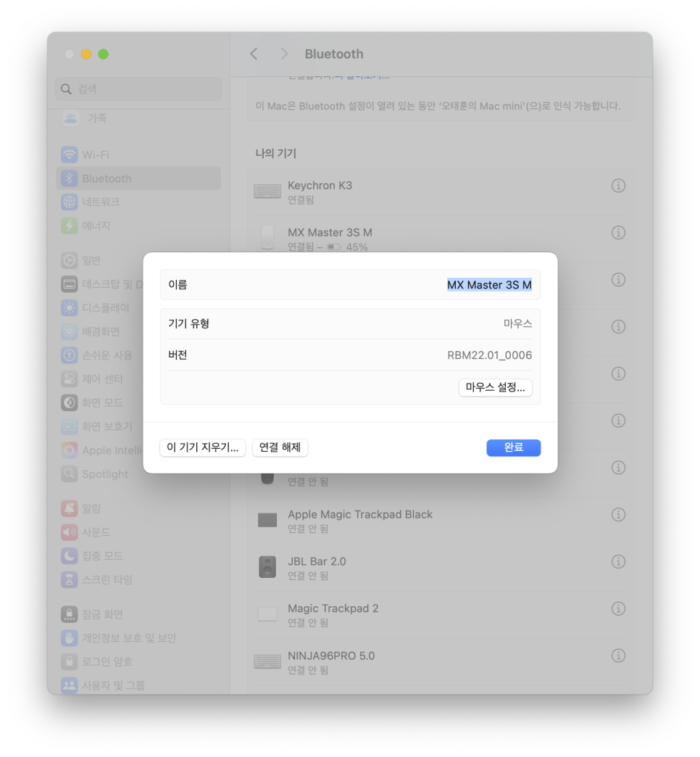Go to 화면 보호기 settings

99,426
